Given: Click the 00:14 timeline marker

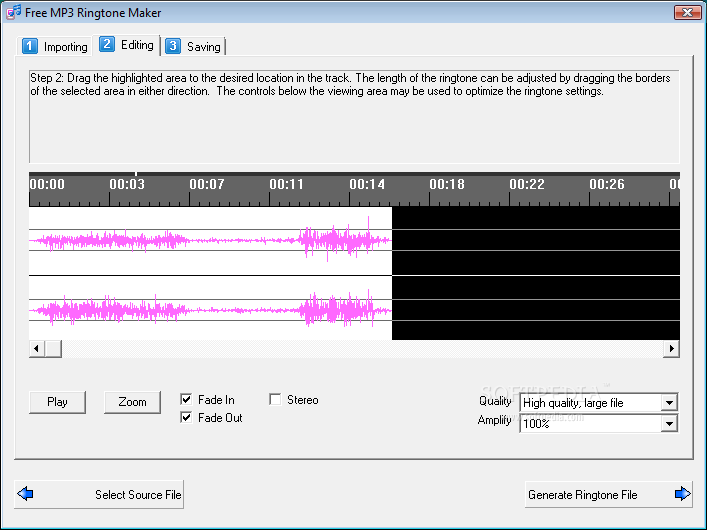Looking at the screenshot, I should (x=367, y=184).
